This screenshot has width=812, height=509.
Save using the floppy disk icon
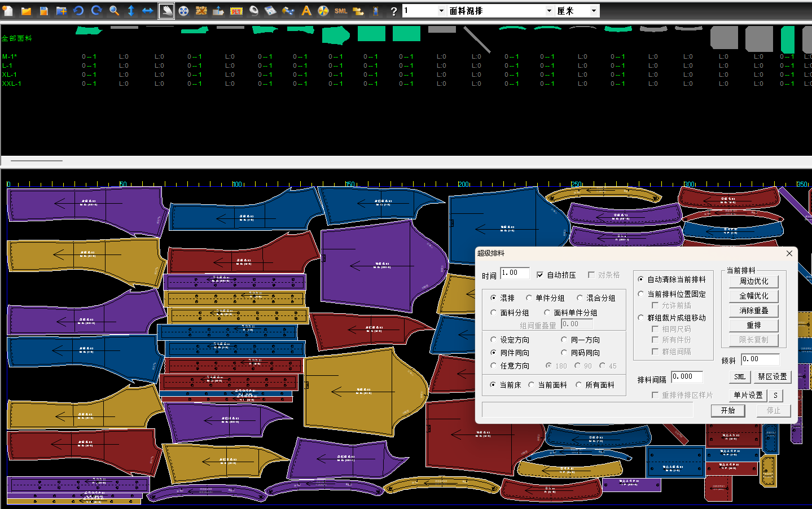point(43,11)
